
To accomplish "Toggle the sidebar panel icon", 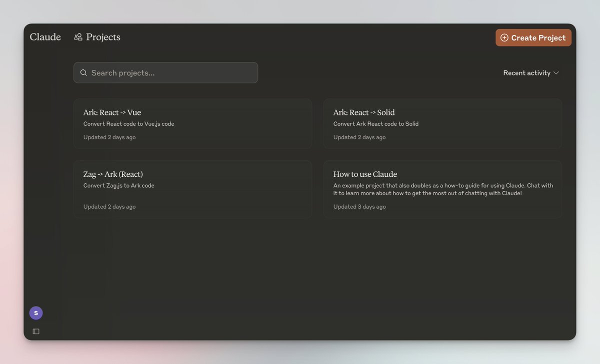I will click(x=36, y=331).
